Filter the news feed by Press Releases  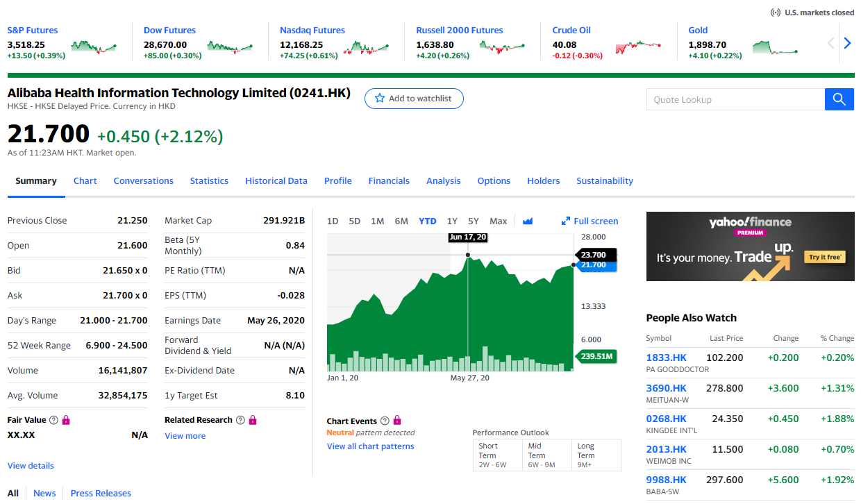101,494
